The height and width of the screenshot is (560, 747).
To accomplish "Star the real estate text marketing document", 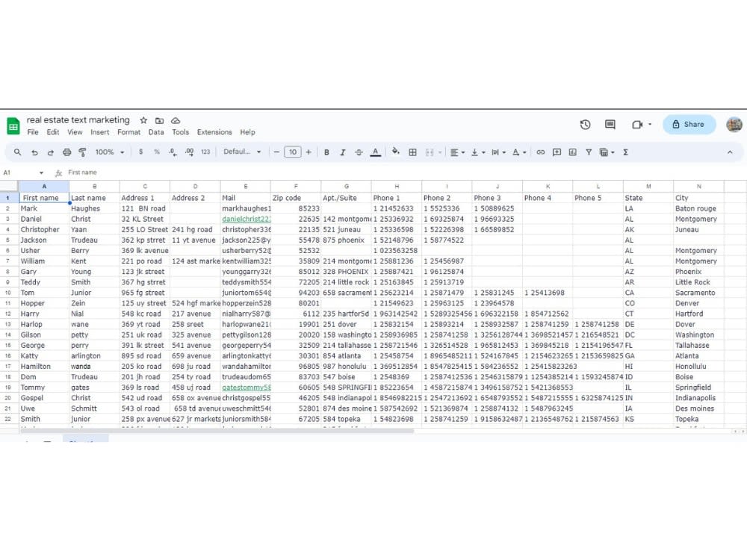I will (143, 120).
